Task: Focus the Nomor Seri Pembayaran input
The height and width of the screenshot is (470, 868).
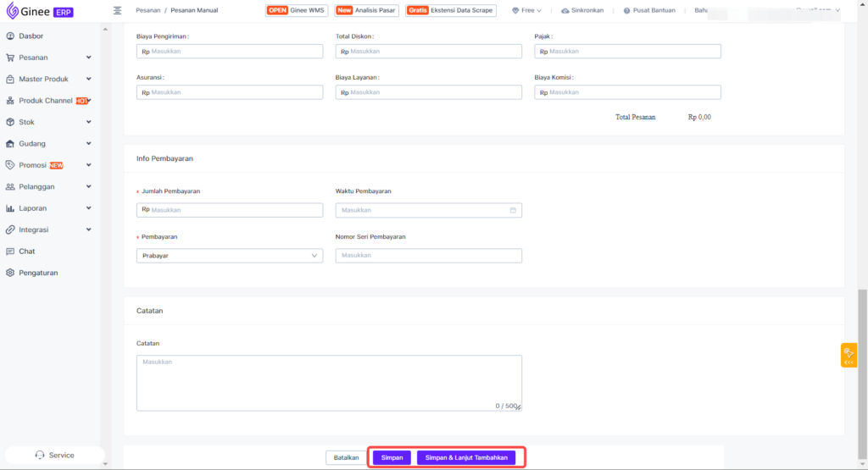Action: (428, 256)
